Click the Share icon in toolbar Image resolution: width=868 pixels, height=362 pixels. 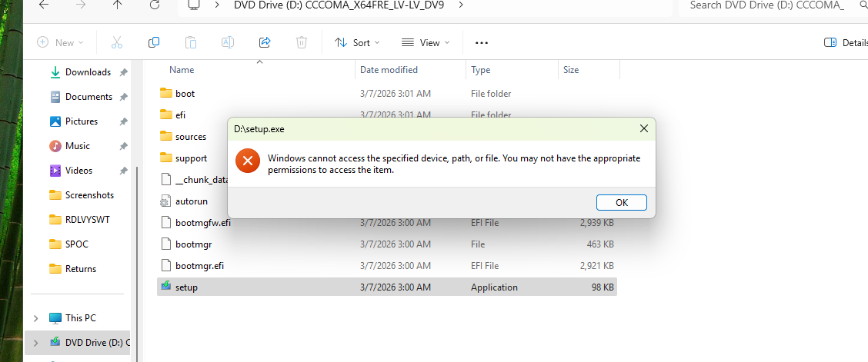click(x=265, y=42)
